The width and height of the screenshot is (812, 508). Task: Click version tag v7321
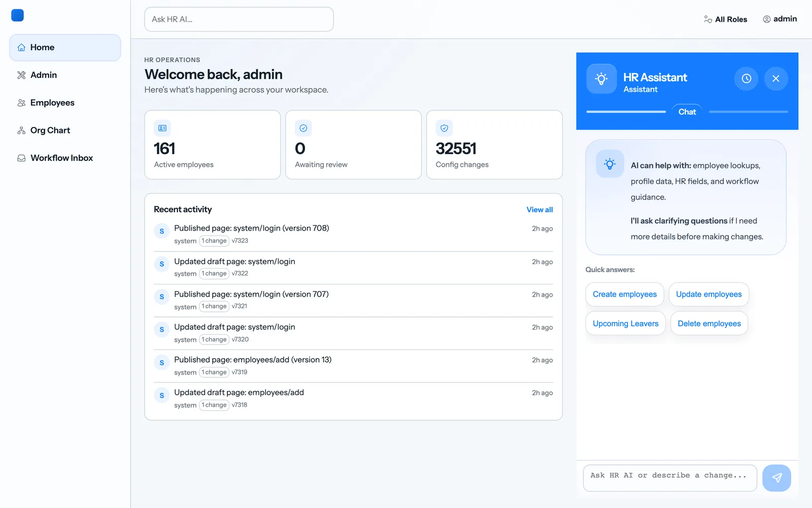(x=240, y=306)
